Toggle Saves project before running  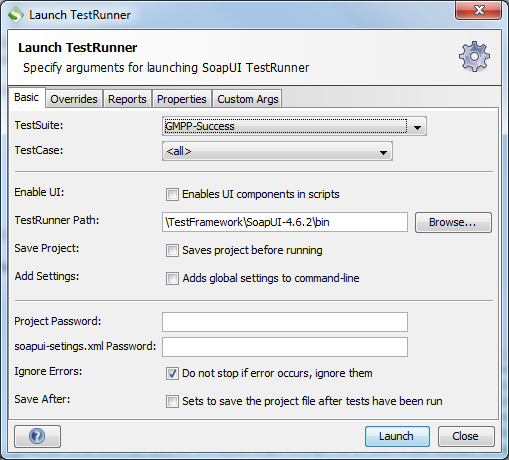pos(172,250)
